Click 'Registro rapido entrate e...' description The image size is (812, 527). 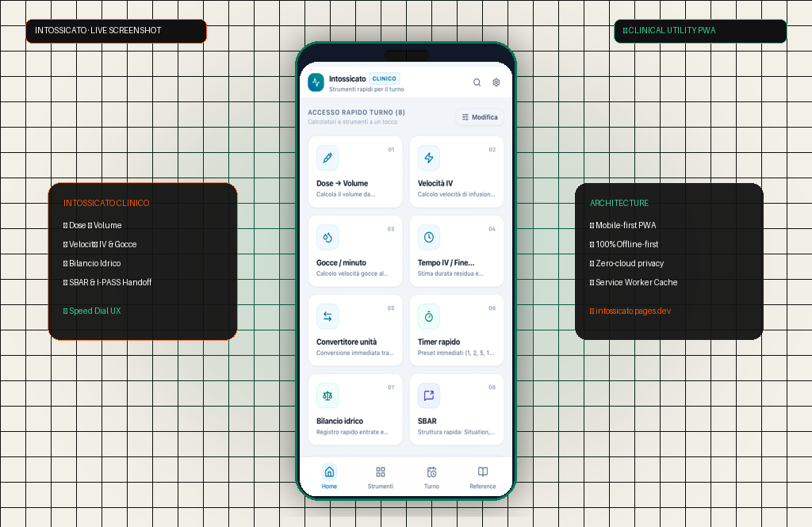click(x=352, y=432)
